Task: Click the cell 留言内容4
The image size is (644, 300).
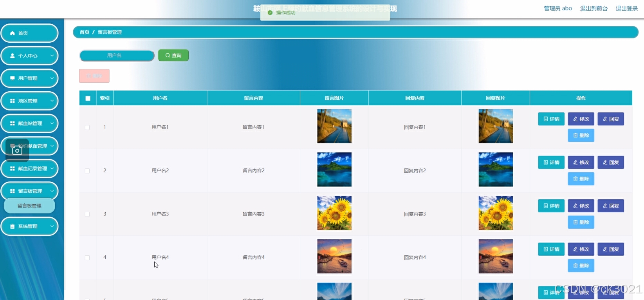Action: pyautogui.click(x=253, y=258)
